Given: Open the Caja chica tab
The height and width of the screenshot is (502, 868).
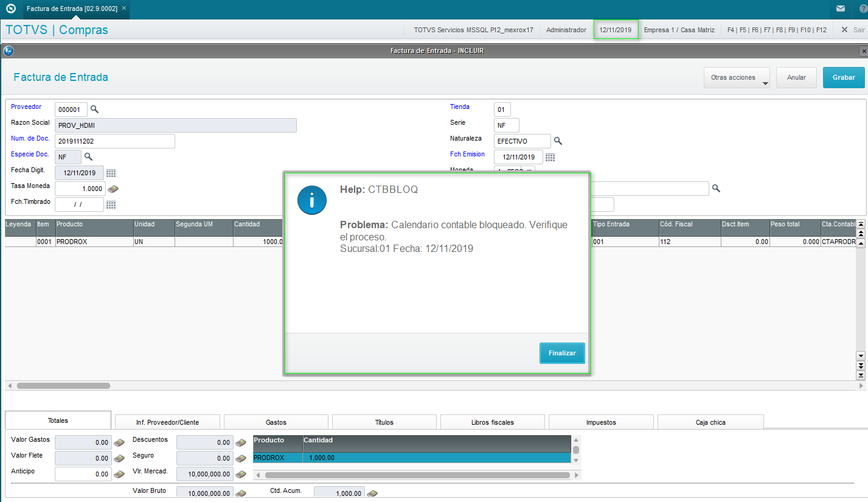Looking at the screenshot, I should (x=710, y=422).
